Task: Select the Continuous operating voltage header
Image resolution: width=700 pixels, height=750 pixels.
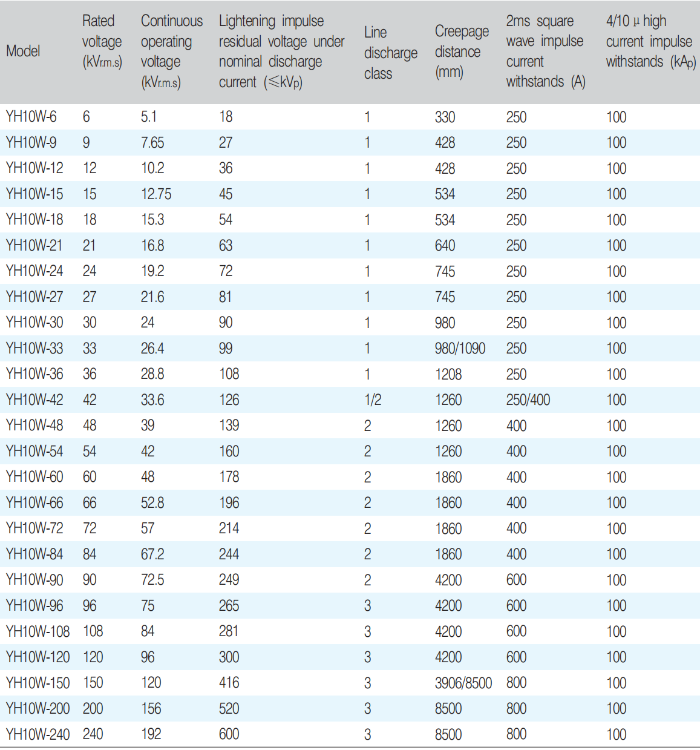Action: point(172,51)
